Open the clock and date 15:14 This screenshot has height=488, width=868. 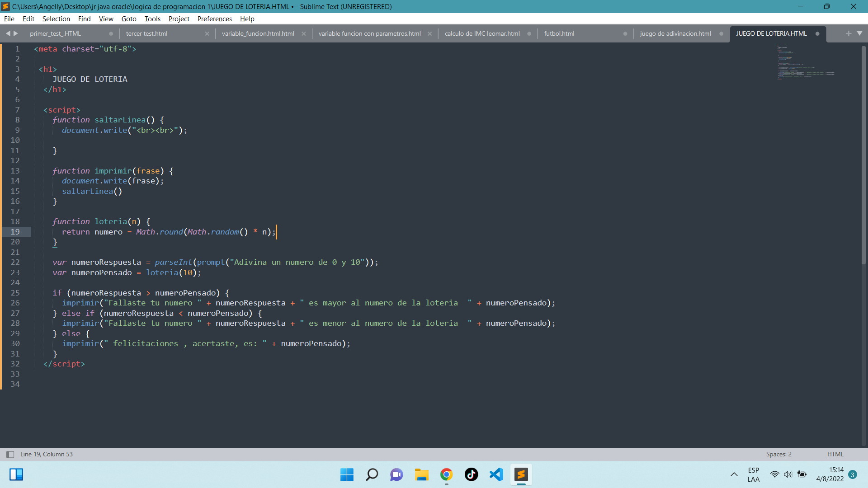tap(830, 474)
